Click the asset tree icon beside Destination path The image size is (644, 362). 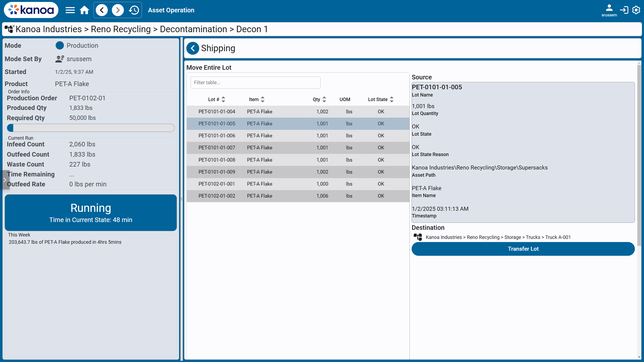point(418,237)
